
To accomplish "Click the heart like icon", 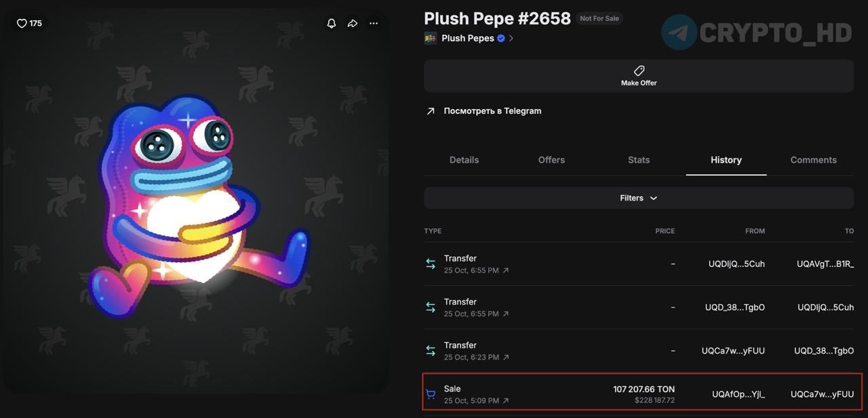I will [22, 24].
